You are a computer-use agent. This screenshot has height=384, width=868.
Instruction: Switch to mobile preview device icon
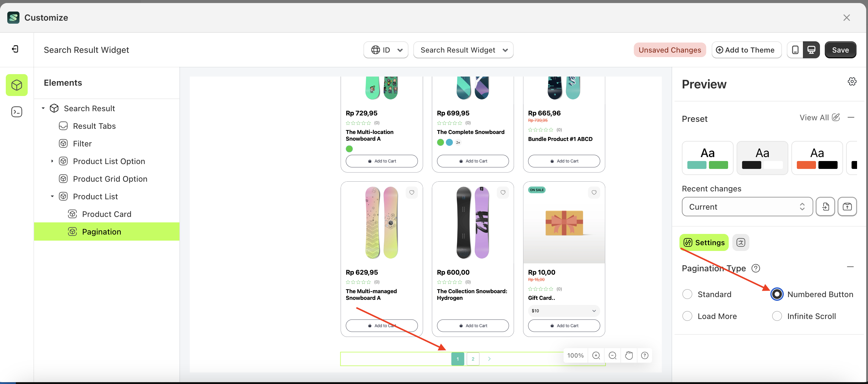pyautogui.click(x=795, y=50)
